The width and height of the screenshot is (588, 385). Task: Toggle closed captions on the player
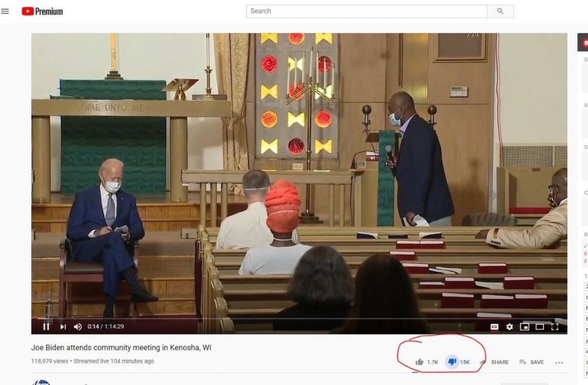click(x=495, y=327)
